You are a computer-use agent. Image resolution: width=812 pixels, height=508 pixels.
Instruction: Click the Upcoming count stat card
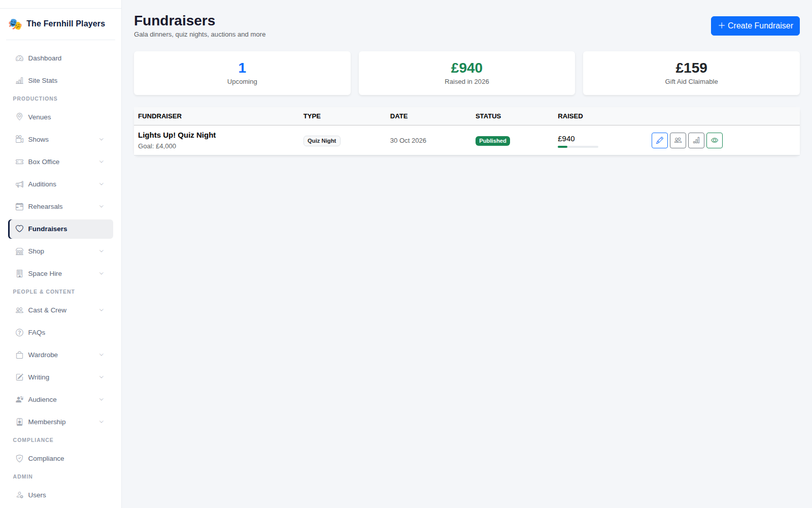pos(242,73)
